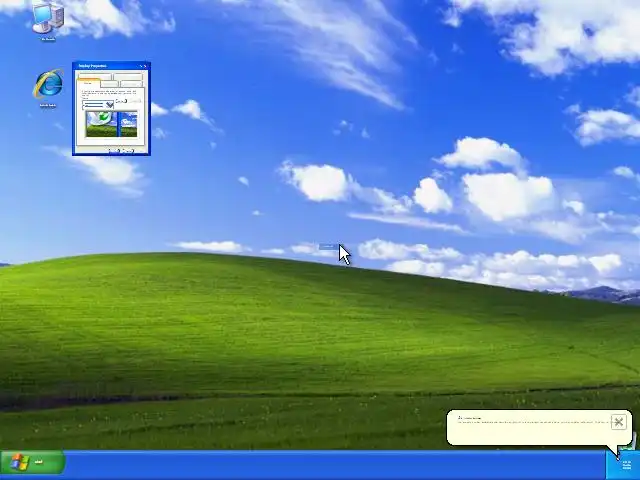640x480 pixels.
Task: Click the system tray clock
Action: click(x=627, y=464)
